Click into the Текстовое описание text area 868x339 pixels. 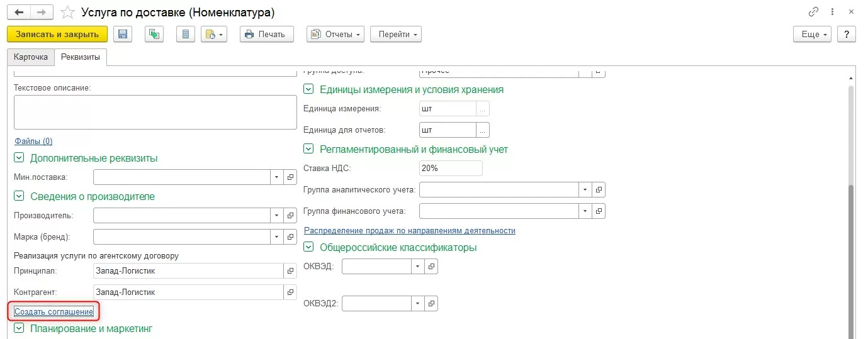[x=155, y=112]
